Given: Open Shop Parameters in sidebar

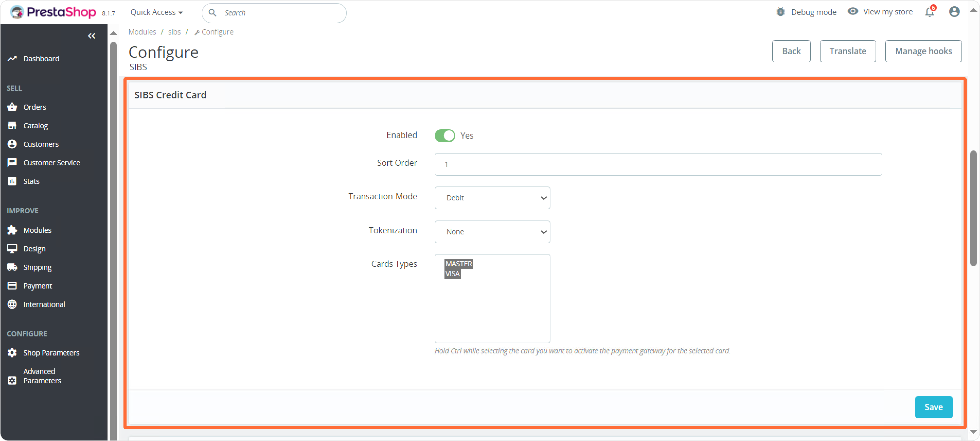Looking at the screenshot, I should click(51, 353).
